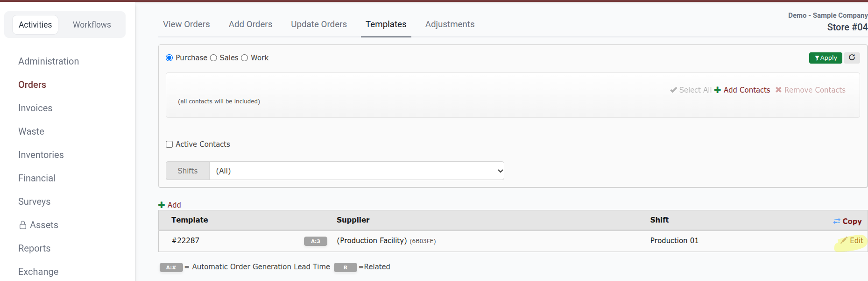Select the Work radio button

click(244, 58)
